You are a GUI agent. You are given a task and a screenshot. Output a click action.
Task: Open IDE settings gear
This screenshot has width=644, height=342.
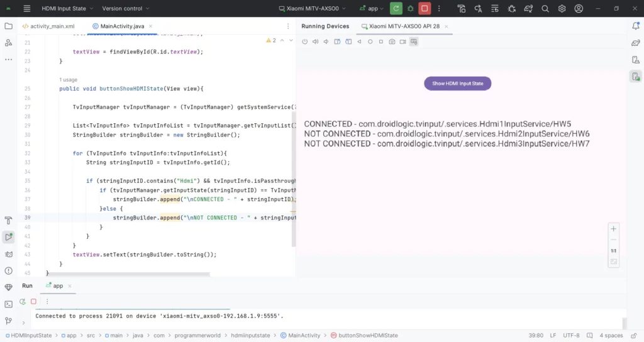point(562,8)
